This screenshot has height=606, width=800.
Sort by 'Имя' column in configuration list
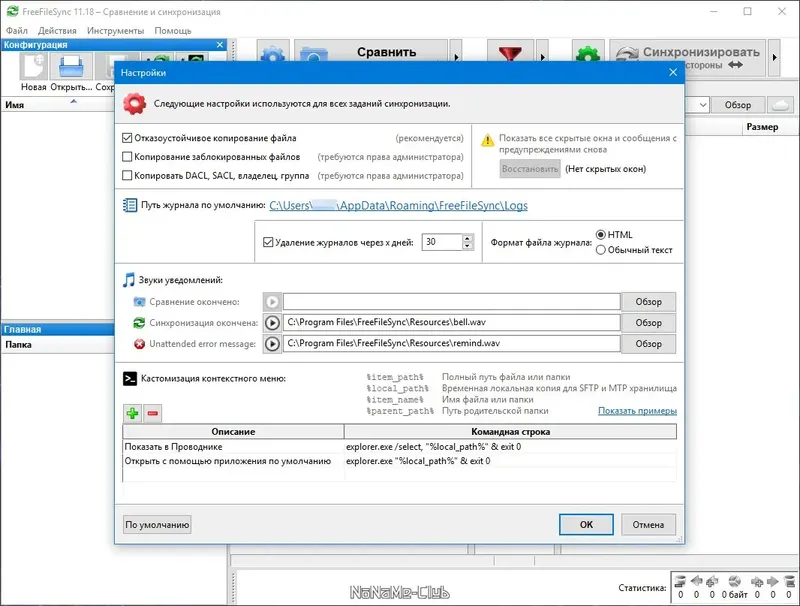coord(57,105)
